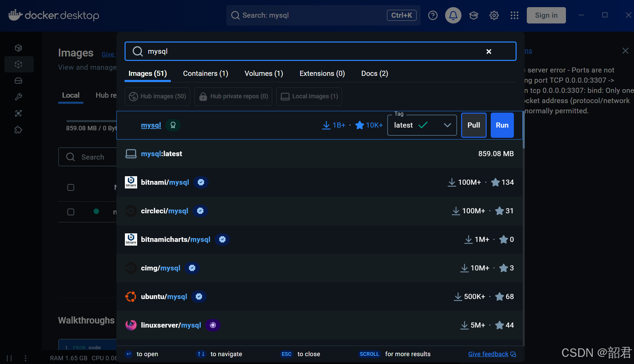The image size is (634, 364).
Task: Click the Docker Official Image badge beside mysql
Action: (x=173, y=125)
